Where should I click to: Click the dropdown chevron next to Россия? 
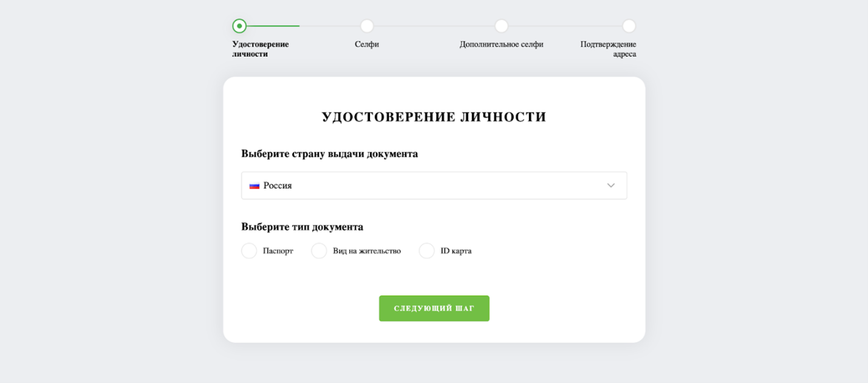(611, 185)
